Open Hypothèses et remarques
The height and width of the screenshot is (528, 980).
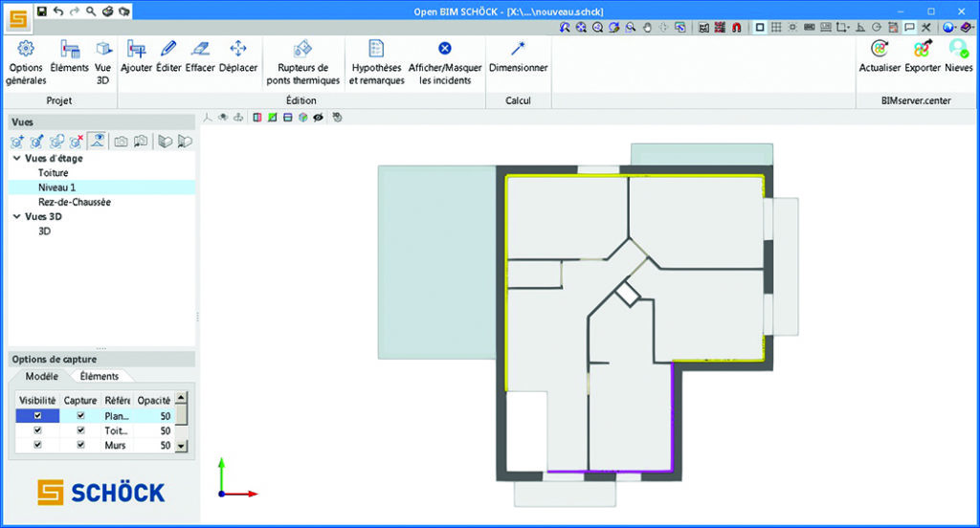point(376,62)
